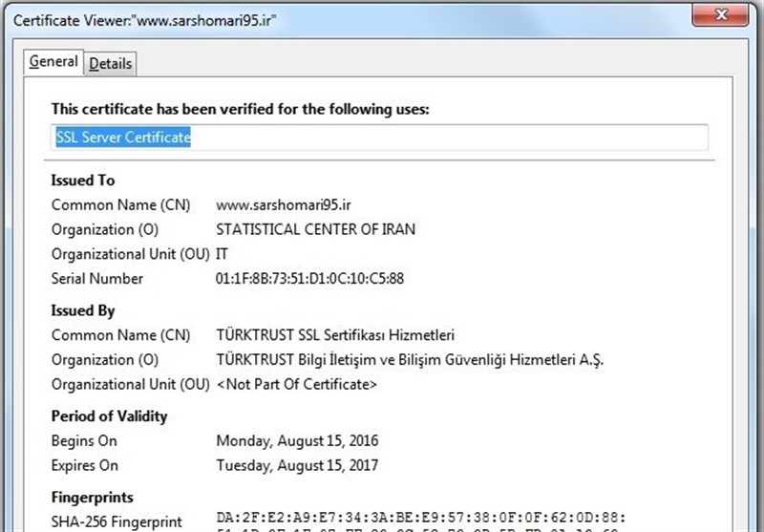Click STATISTICAL CENTER OF IRAN organization value
The image size is (764, 532).
coord(315,229)
